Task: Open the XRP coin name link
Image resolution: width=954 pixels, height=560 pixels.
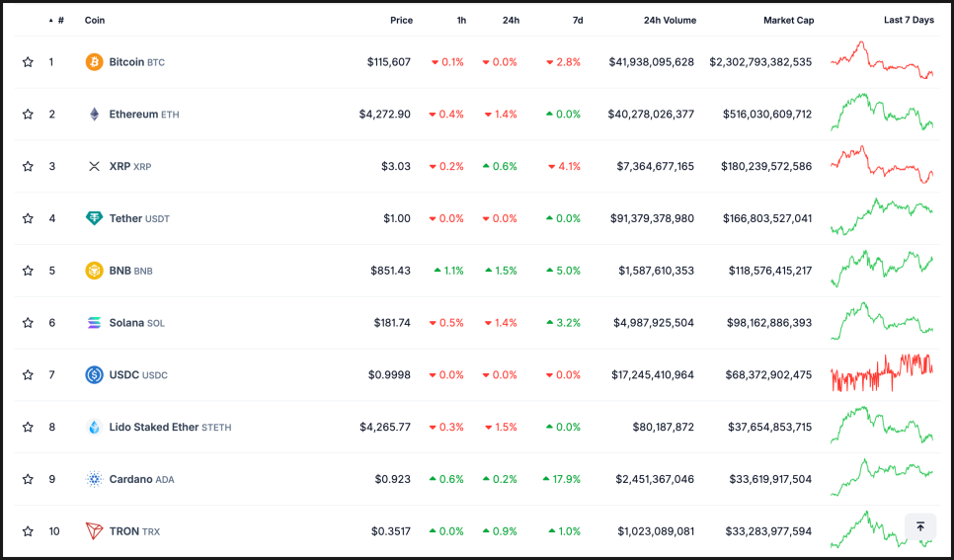Action: (x=130, y=166)
